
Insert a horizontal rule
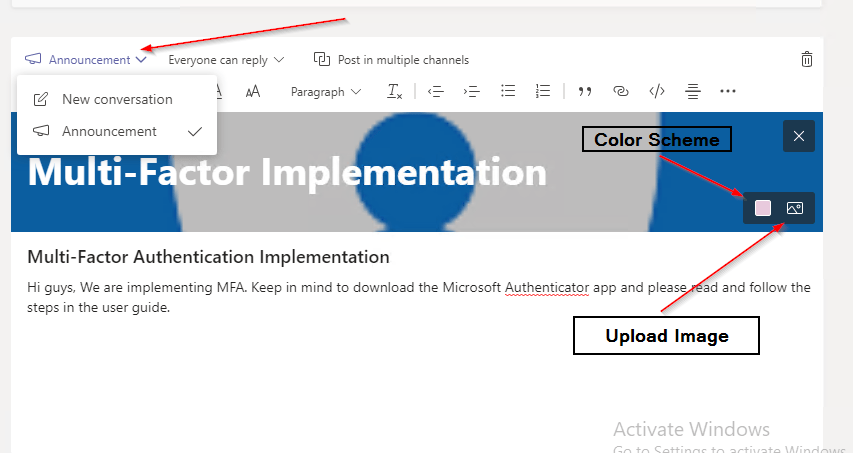pyautogui.click(x=693, y=92)
